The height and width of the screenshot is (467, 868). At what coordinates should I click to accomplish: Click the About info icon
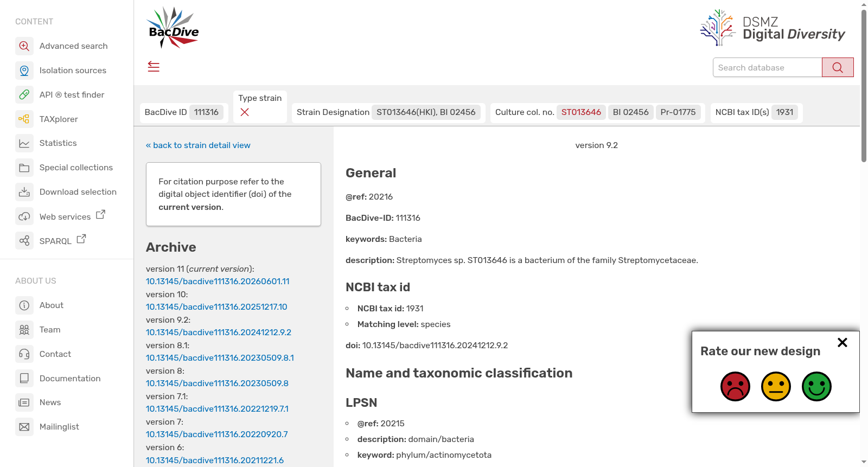(x=24, y=305)
